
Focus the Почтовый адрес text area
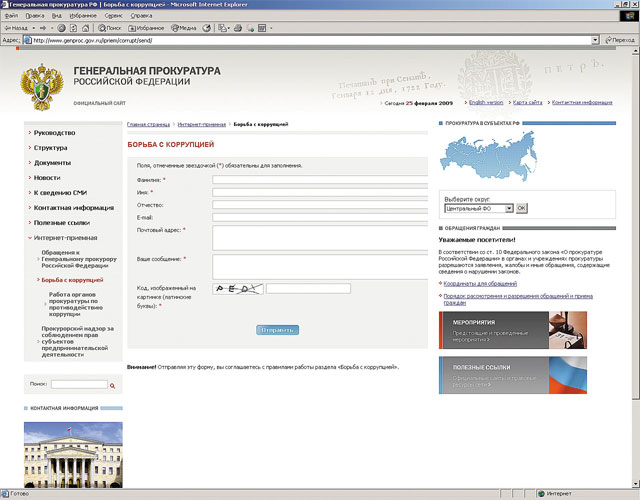320,238
